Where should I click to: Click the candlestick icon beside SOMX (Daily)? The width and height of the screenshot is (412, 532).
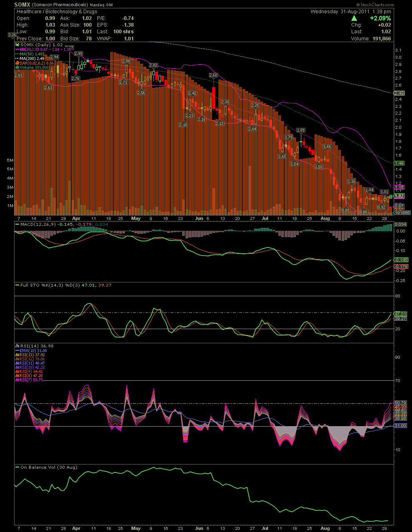tap(17, 45)
